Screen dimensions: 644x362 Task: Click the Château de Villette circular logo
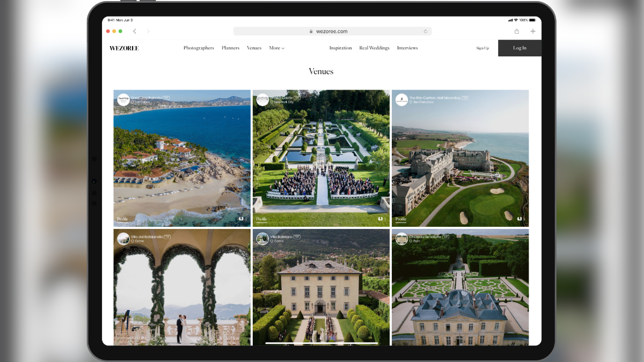(x=401, y=239)
